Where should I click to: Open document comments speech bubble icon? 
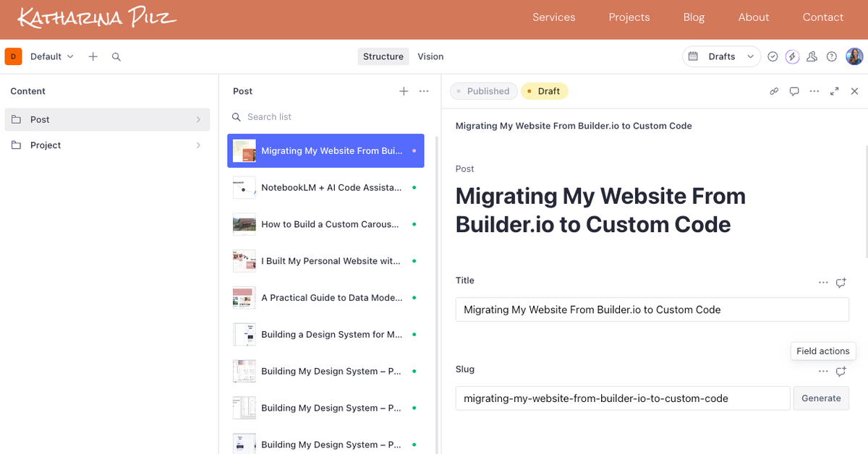coord(794,91)
